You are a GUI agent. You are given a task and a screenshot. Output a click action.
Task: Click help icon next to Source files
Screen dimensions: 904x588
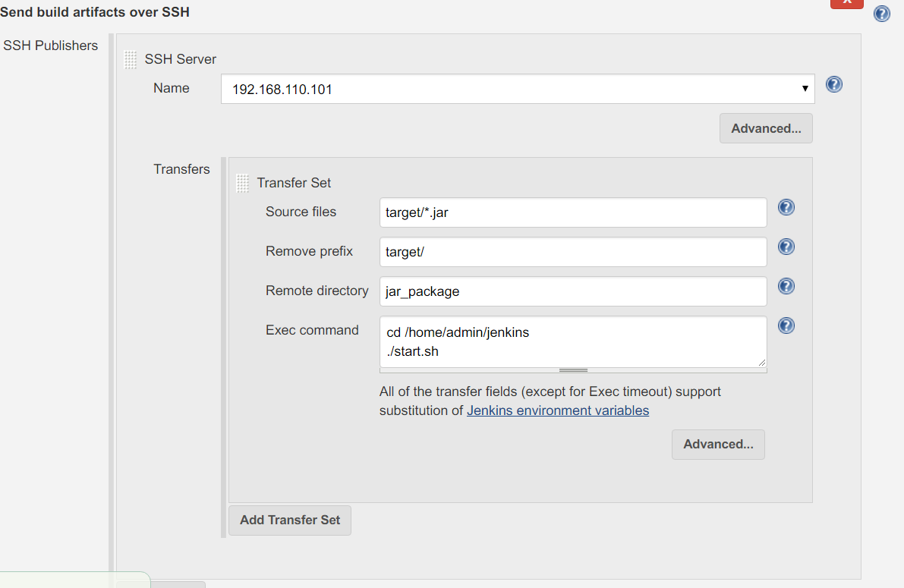coord(786,207)
